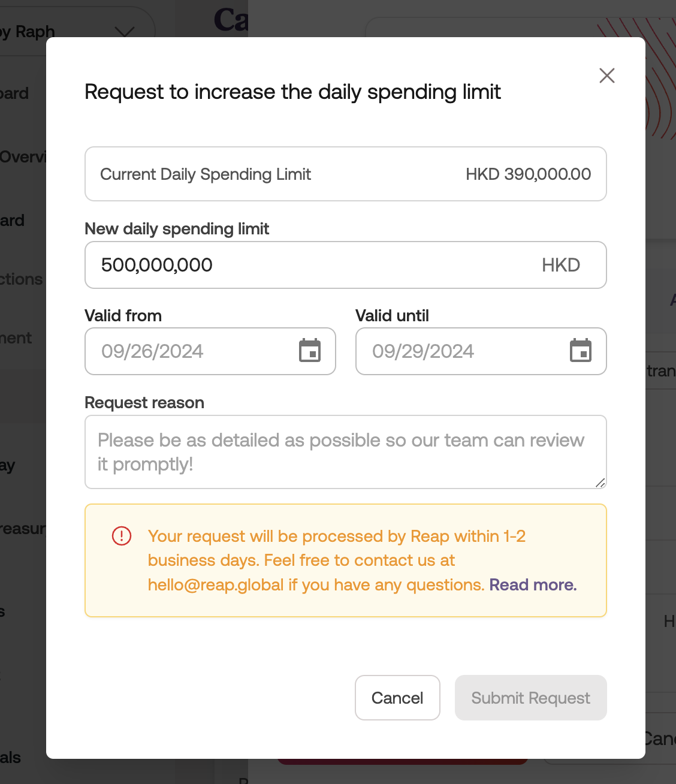Open the Valid until calendar icon
Image resolution: width=676 pixels, height=784 pixels.
coord(581,351)
